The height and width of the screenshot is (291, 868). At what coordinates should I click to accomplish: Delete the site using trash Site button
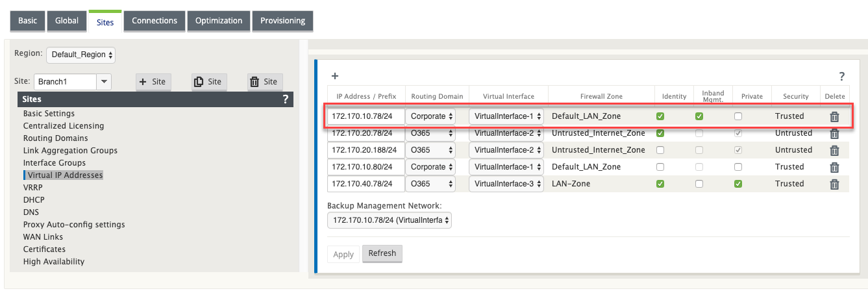(x=264, y=82)
